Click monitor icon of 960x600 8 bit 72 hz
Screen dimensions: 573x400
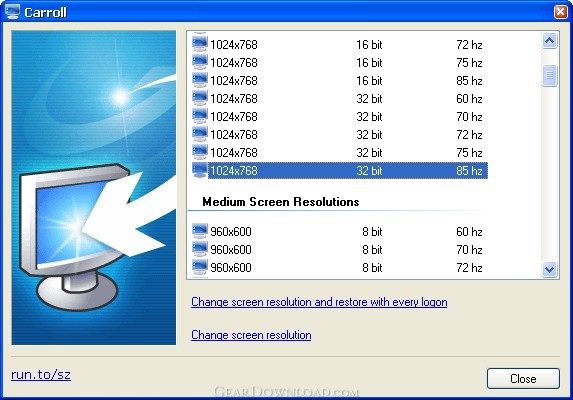pos(200,267)
